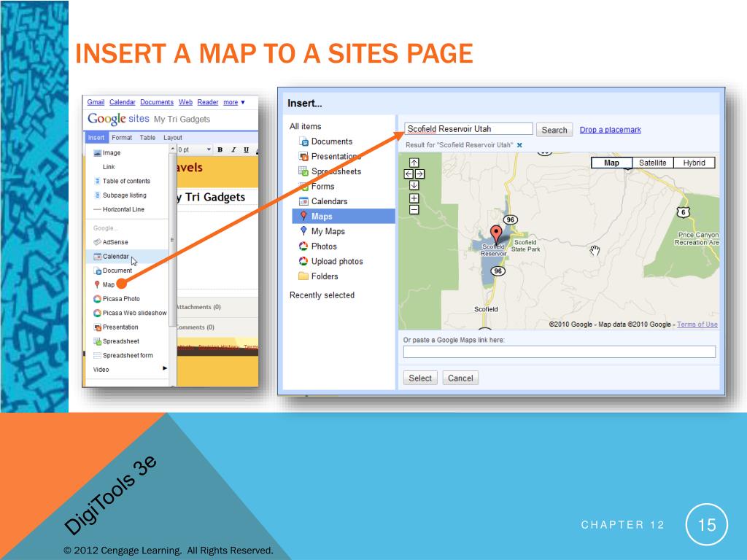Viewport: 747px width, 560px height.
Task: Pan the map down with the arrow
Action: (x=414, y=185)
